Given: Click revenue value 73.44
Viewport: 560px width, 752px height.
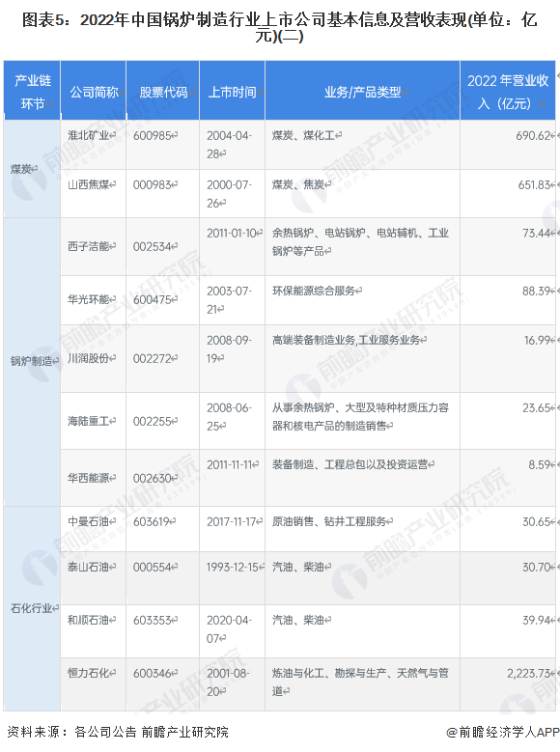Looking at the screenshot, I should pyautogui.click(x=536, y=233).
